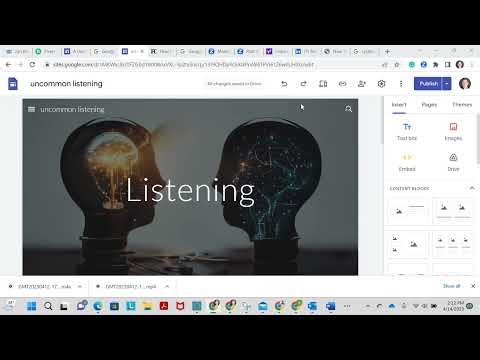Insert an Embed element
Viewport: 480px width, 360px height.
[407, 162]
